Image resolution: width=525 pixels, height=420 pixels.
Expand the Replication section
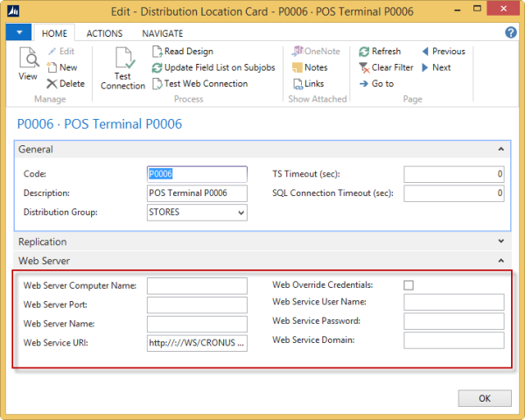[501, 241]
